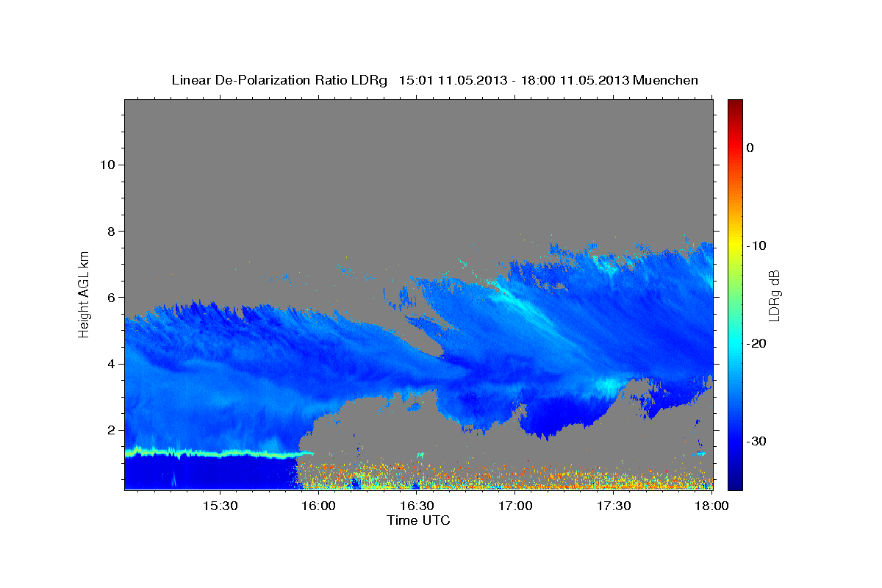The width and height of the screenshot is (882, 588).
Task: Click the "Muenchen" location in the title
Action: point(665,80)
